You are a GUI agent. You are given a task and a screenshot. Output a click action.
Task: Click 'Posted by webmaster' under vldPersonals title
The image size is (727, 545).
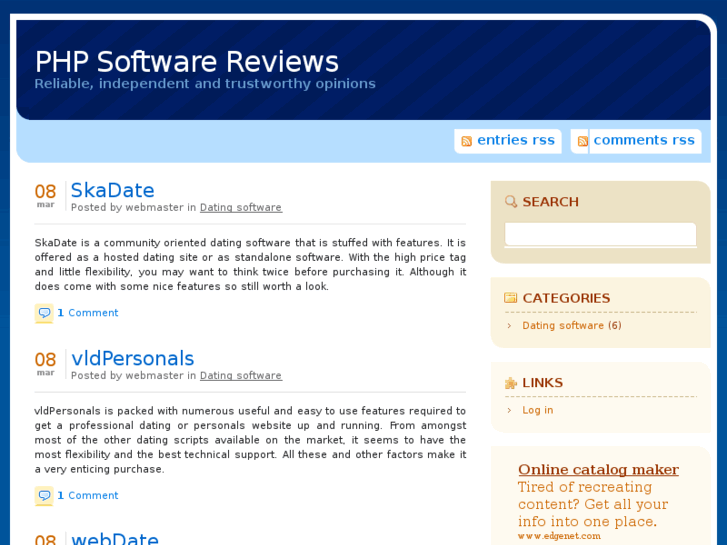pos(128,376)
